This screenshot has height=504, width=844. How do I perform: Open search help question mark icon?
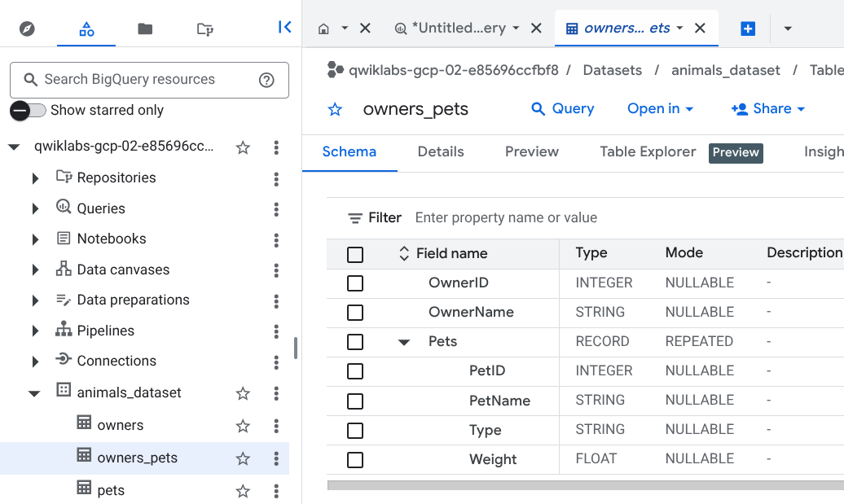click(x=266, y=80)
